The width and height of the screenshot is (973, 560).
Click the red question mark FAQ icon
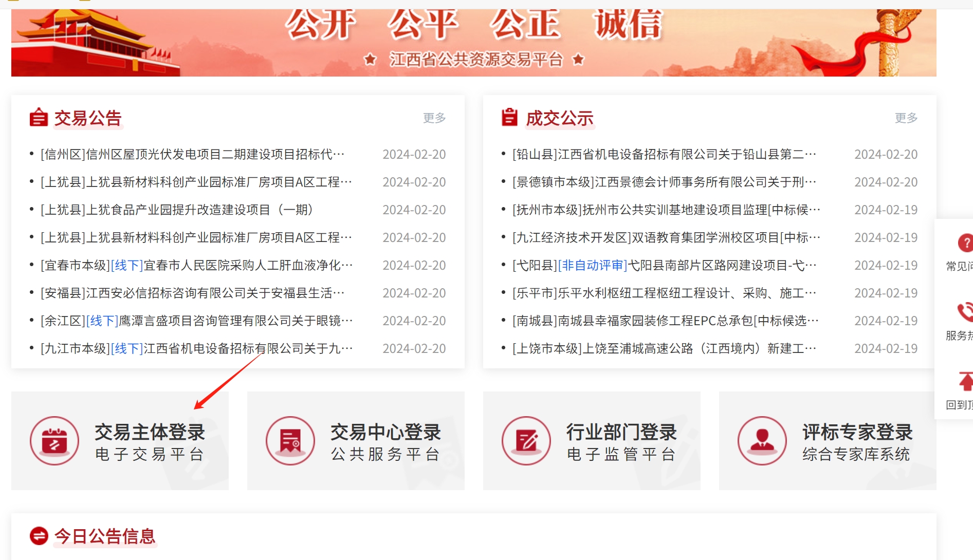pos(964,243)
